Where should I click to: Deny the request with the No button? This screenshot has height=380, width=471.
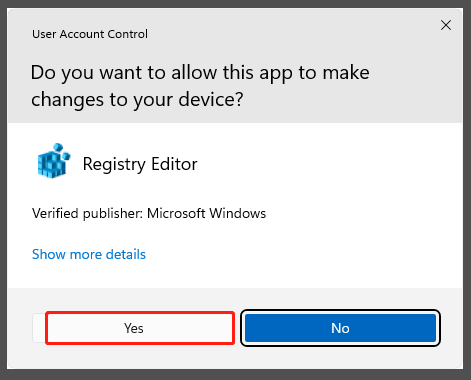point(340,328)
